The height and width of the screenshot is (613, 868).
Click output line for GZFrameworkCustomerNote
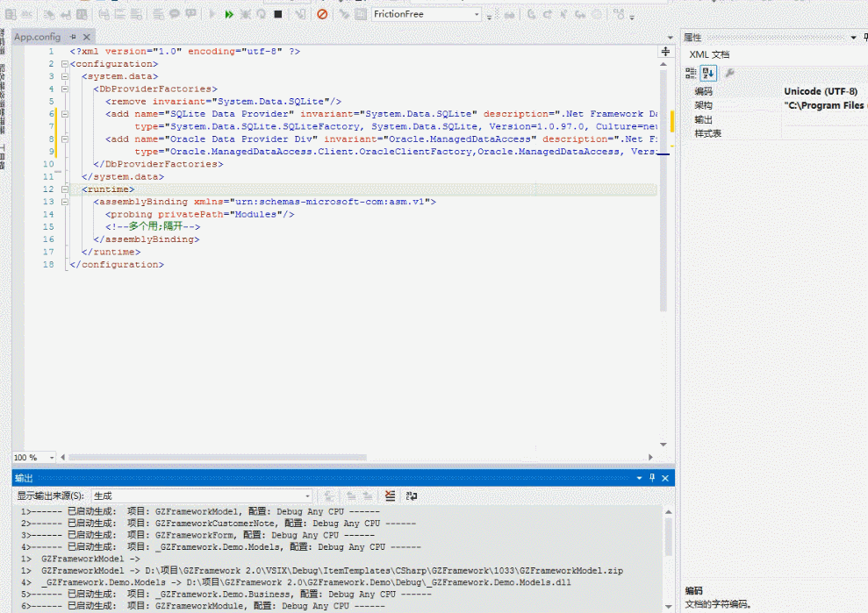219,524
